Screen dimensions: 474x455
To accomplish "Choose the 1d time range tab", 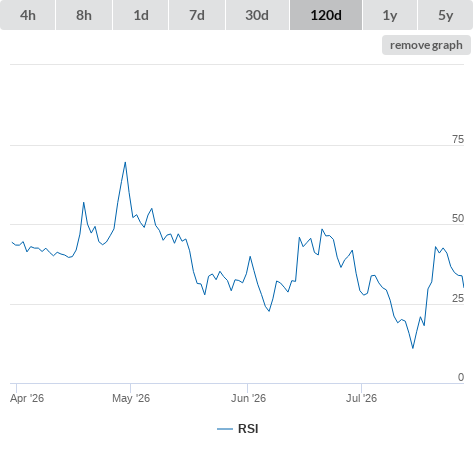I will [141, 15].
